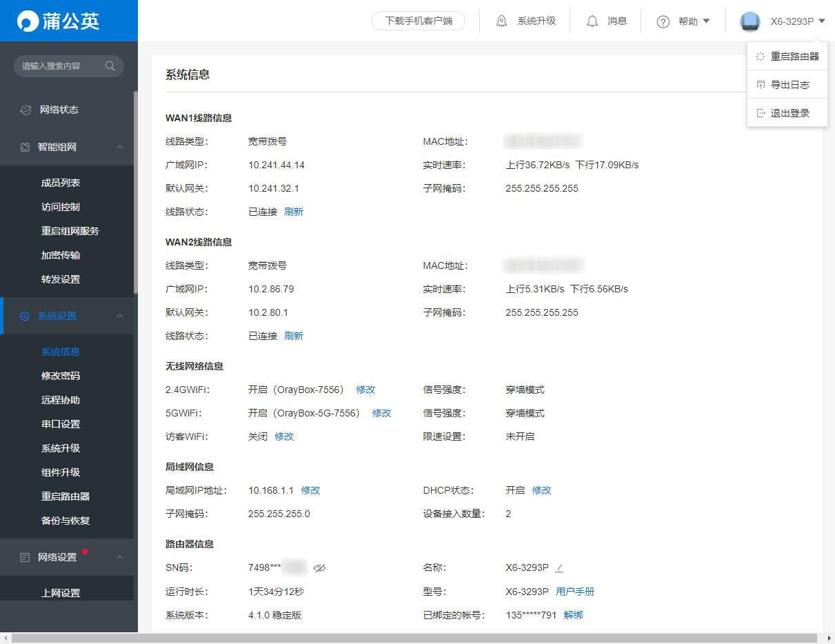Click the pencil icon to edit router name
Screen dimensions: 835x644
coord(559,568)
